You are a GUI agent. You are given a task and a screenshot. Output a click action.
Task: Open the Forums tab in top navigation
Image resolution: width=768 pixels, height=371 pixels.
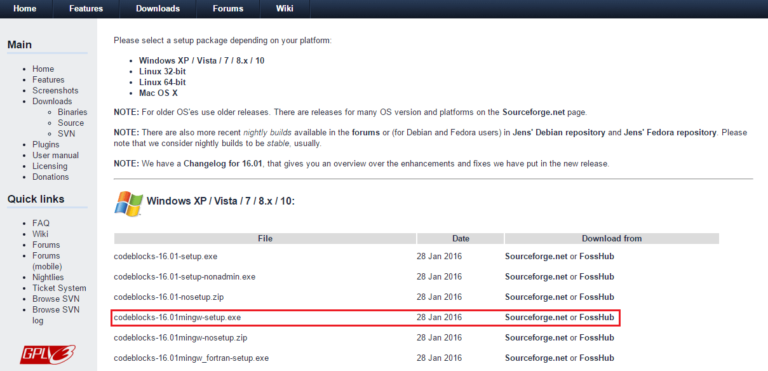[228, 9]
